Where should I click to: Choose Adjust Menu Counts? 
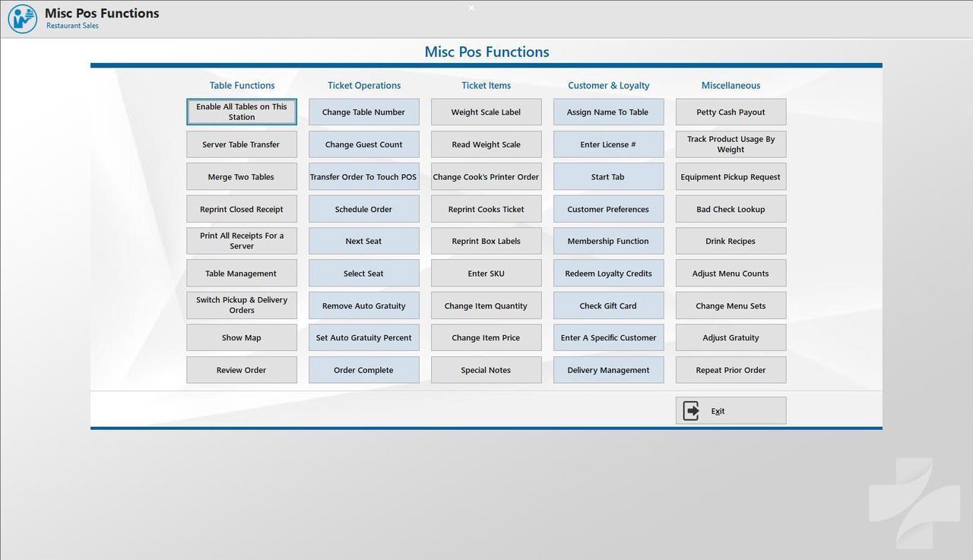(731, 274)
